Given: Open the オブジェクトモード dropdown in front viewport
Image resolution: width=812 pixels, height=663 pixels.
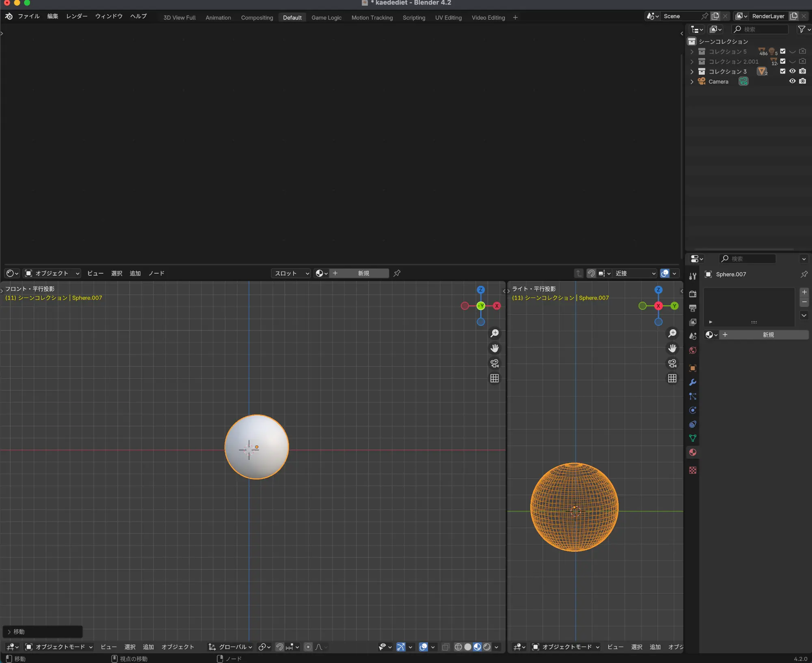Looking at the screenshot, I should tap(59, 647).
